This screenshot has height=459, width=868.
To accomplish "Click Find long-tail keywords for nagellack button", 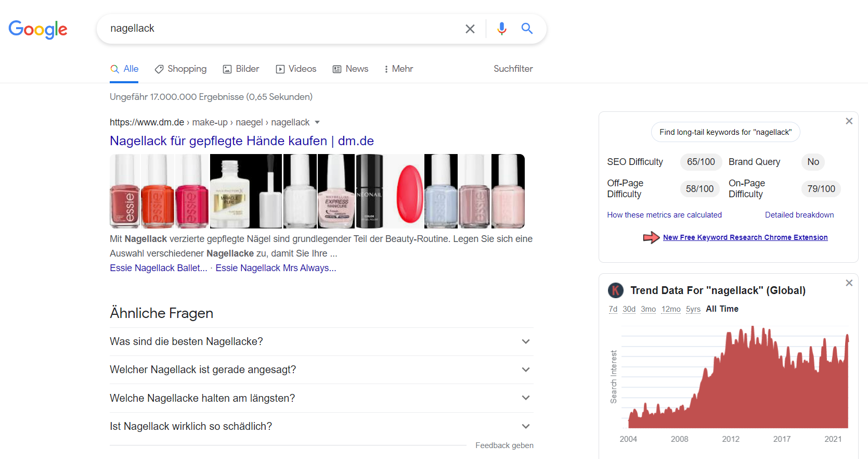I will [x=726, y=132].
